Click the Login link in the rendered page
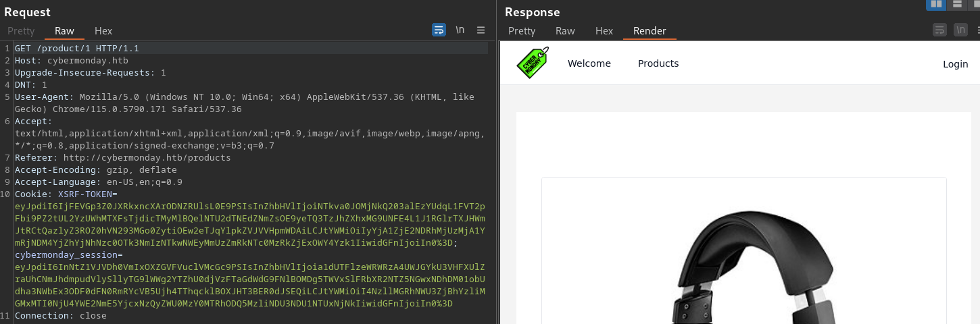980x324 pixels. (x=956, y=64)
